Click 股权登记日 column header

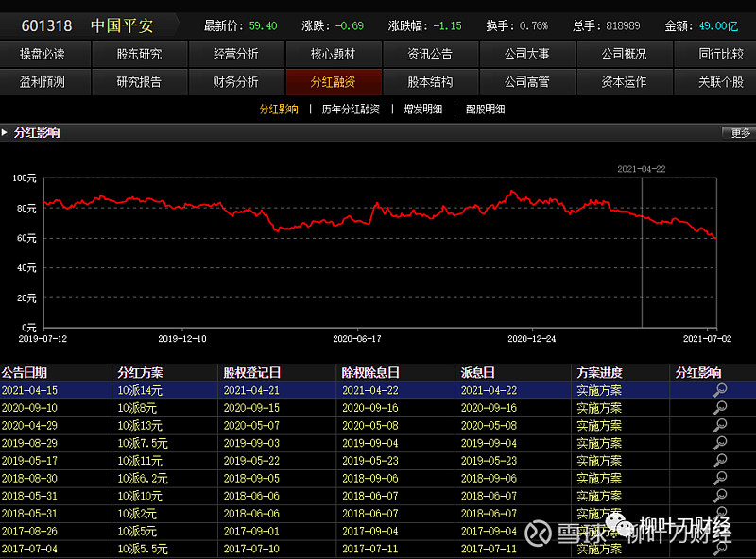251,372
